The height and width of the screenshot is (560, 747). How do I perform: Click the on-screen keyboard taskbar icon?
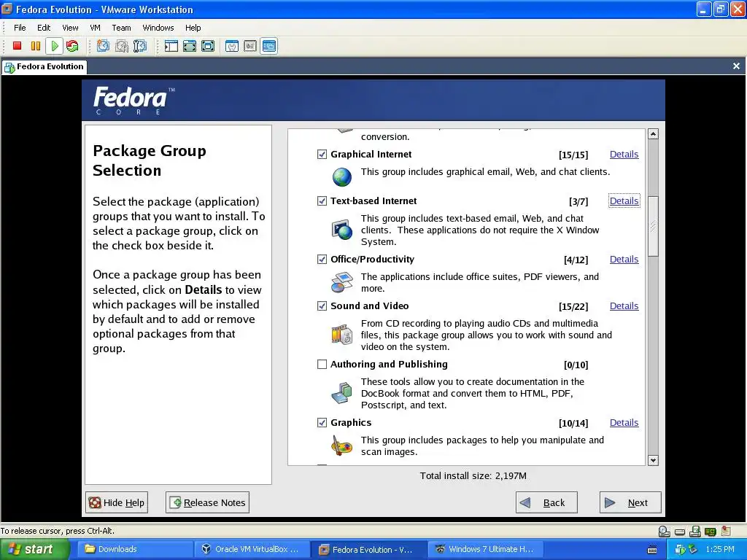(x=652, y=550)
